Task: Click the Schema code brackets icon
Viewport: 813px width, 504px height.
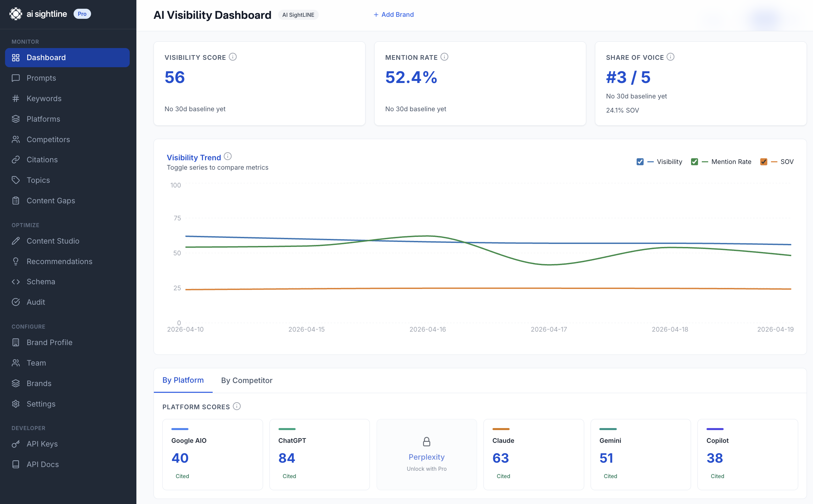Action: (16, 282)
